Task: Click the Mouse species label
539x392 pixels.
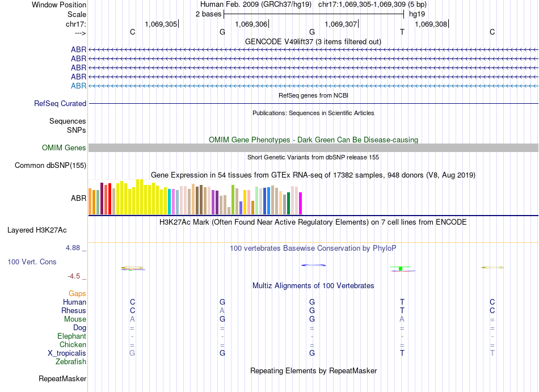Action: 75,319
